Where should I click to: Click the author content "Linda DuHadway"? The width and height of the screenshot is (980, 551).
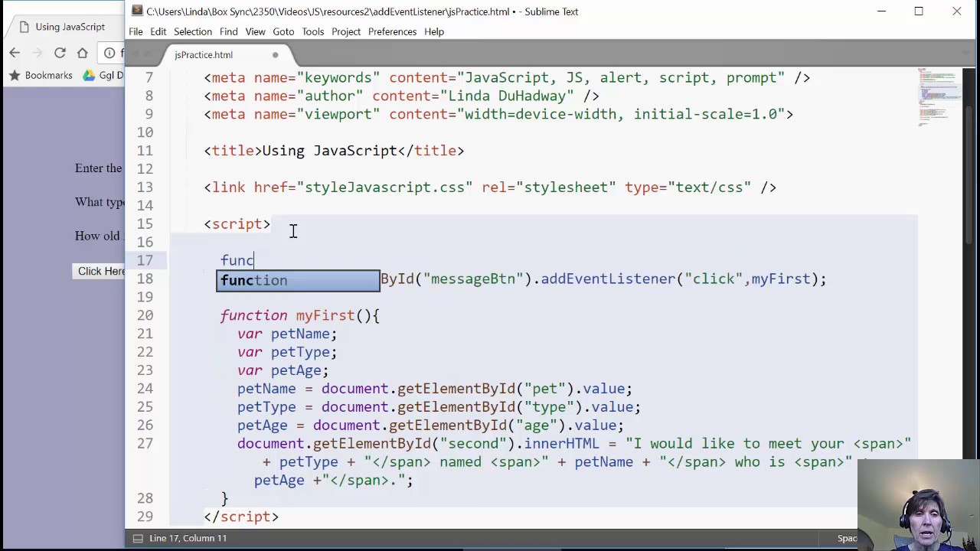(x=507, y=96)
